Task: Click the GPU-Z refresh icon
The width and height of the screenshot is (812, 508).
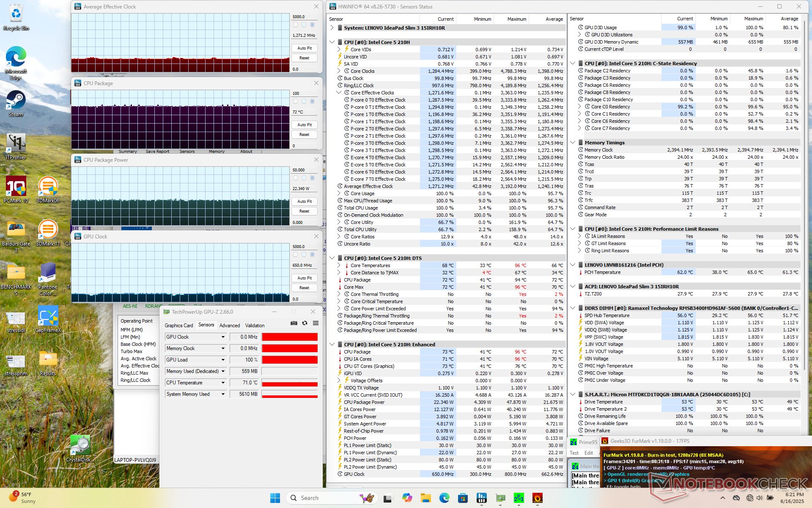Action: click(x=304, y=323)
